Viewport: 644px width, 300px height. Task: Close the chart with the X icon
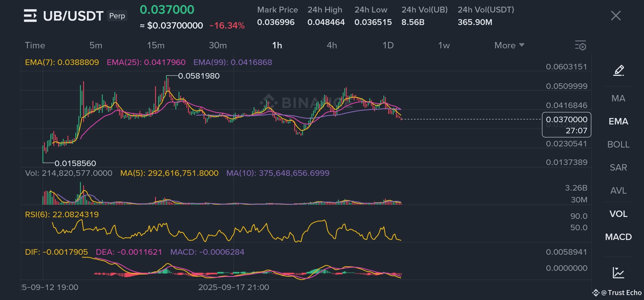click(x=616, y=16)
